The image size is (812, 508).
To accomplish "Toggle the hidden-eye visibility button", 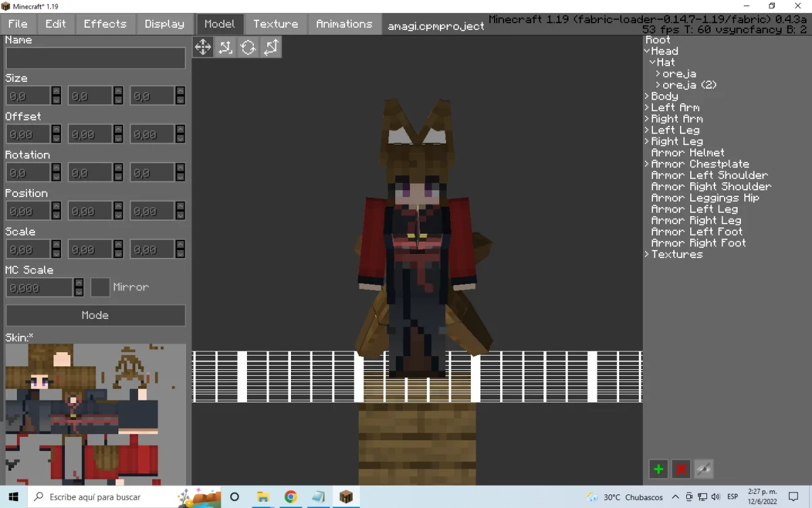I will tap(704, 469).
